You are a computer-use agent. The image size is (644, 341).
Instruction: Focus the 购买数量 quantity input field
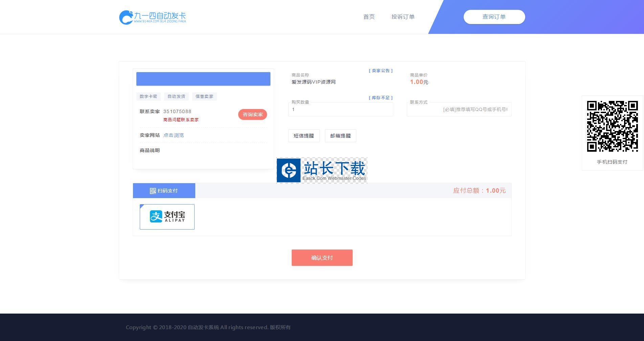click(x=340, y=110)
